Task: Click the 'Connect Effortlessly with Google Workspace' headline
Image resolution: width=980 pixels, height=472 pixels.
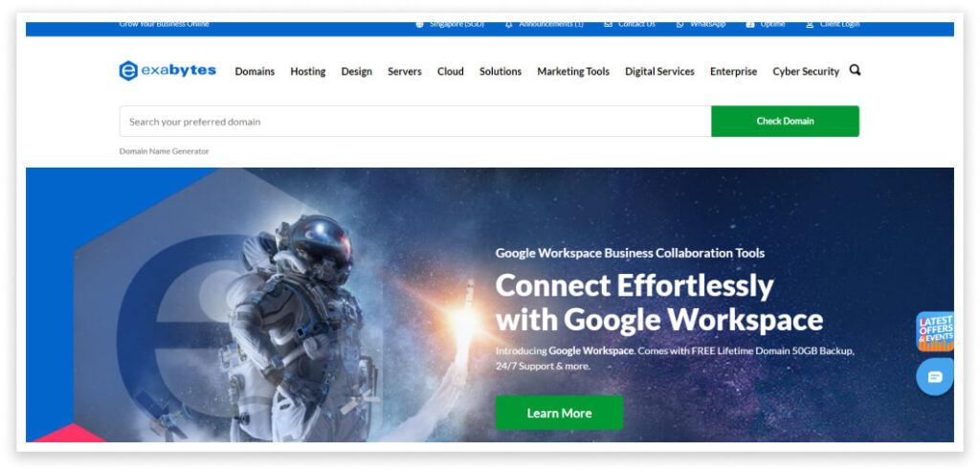Action: [658, 303]
